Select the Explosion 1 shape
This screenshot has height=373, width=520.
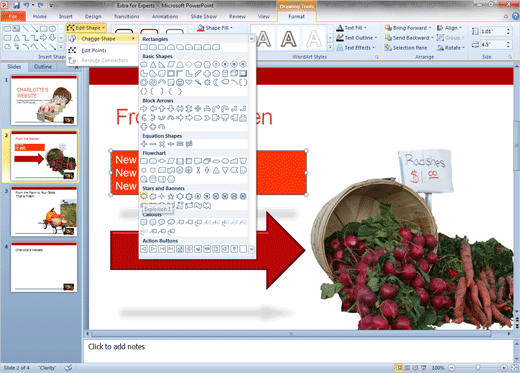click(144, 196)
